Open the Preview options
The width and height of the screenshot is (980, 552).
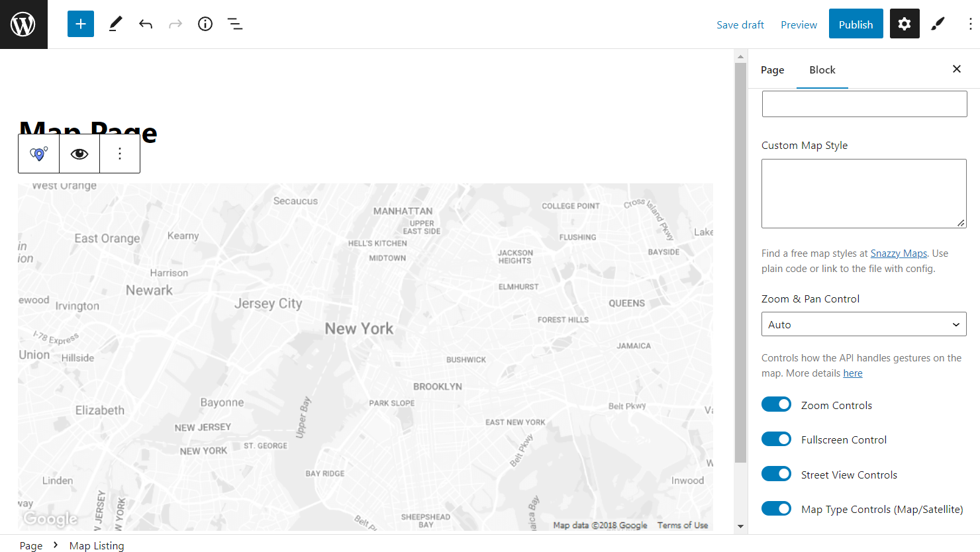tap(799, 24)
